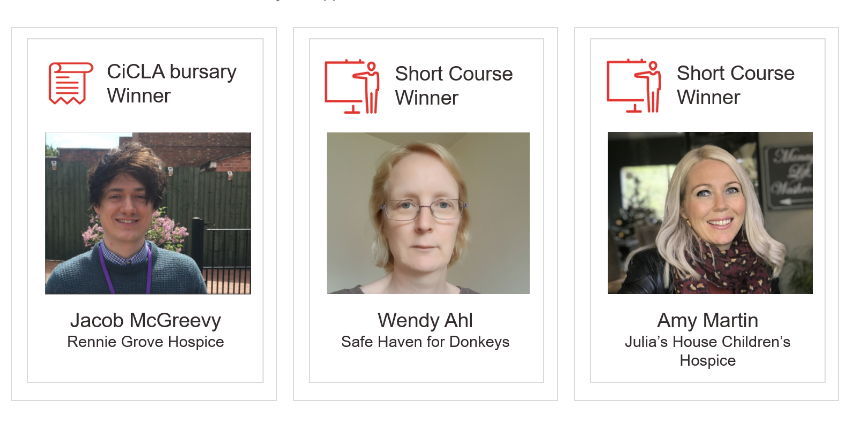The height and width of the screenshot is (422, 850).
Task: Select Julia's House Children's Hospice text
Action: pos(707,351)
